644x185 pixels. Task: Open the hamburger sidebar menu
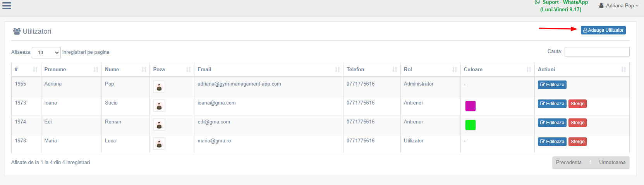tap(7, 5)
